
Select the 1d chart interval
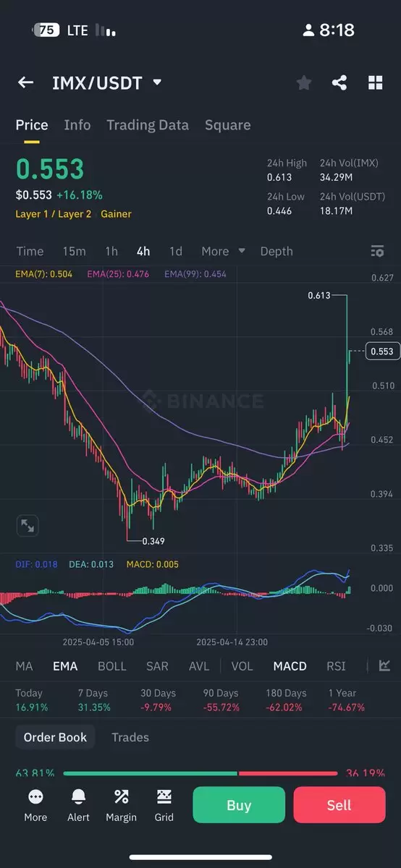click(176, 251)
